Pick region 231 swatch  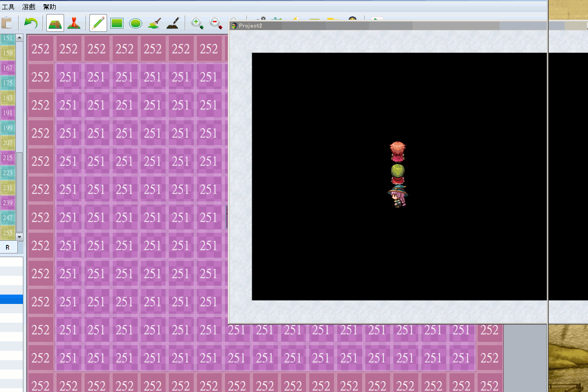[x=7, y=188]
